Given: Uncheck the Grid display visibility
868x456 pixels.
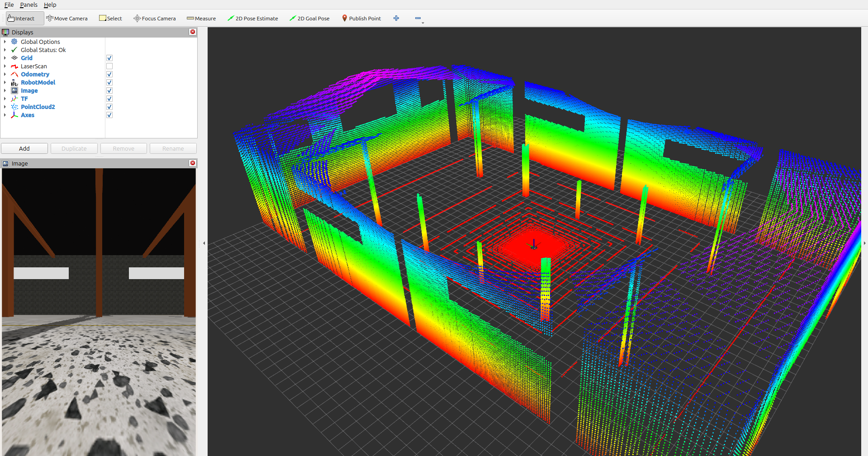Looking at the screenshot, I should (109, 58).
